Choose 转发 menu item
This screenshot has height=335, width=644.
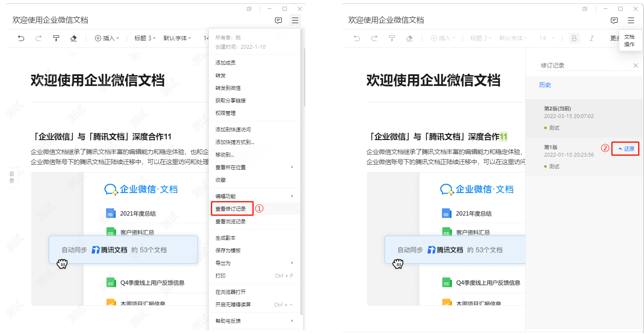click(x=254, y=75)
